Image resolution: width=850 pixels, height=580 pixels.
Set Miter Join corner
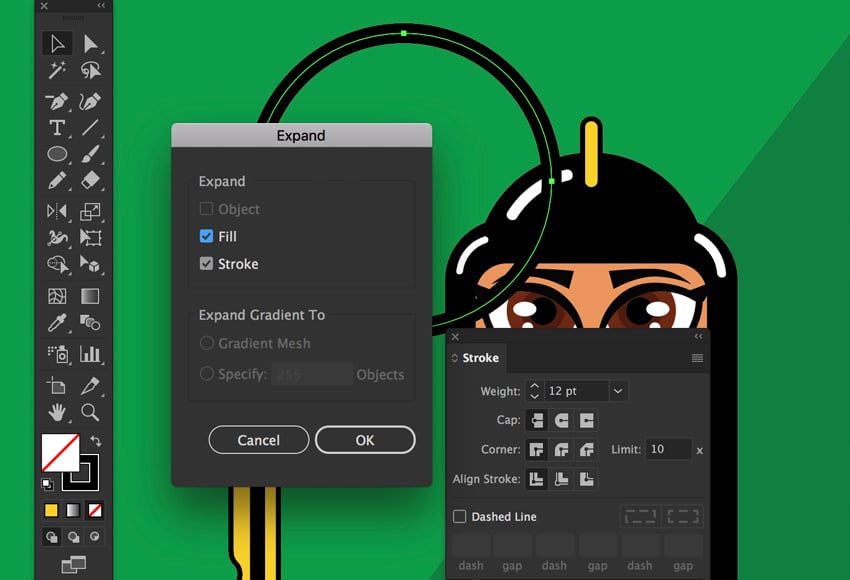(x=537, y=449)
